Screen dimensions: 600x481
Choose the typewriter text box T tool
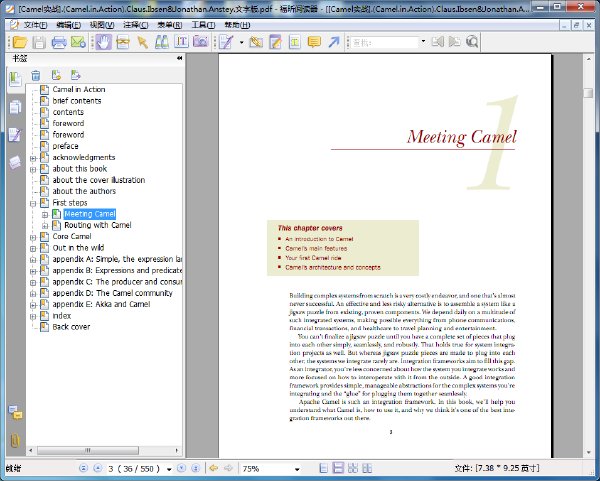(x=295, y=42)
